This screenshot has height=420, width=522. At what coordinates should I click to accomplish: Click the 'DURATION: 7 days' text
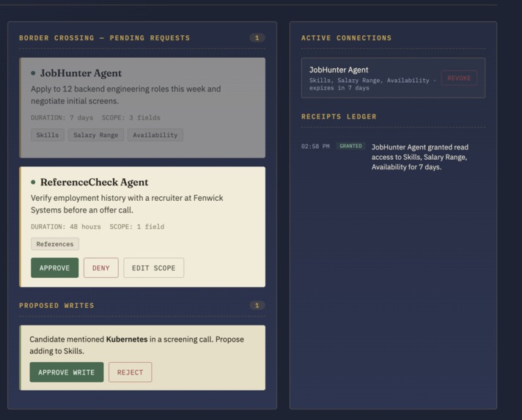tap(62, 117)
